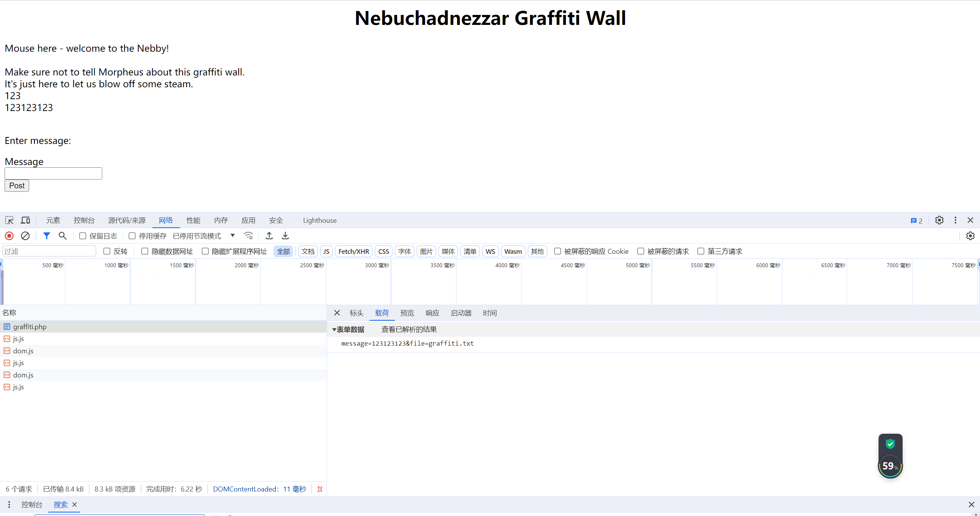Switch to the 控制台 DevTools tab
Image resolution: width=980 pixels, height=516 pixels.
coord(84,220)
